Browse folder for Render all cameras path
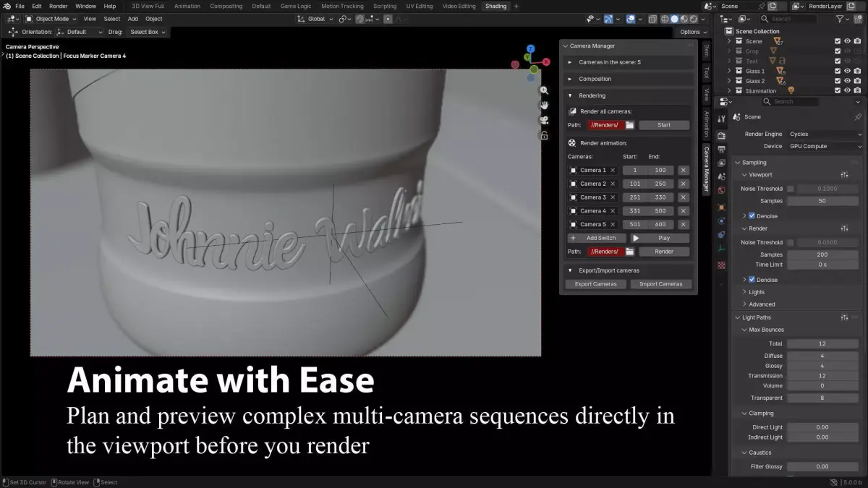This screenshot has height=488, width=868. point(629,125)
